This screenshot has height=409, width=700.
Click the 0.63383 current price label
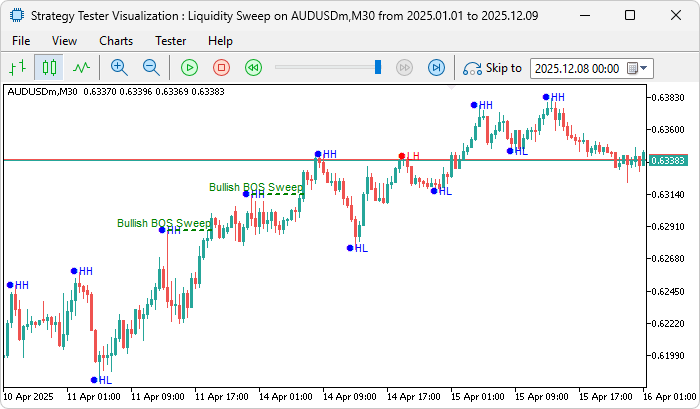(x=667, y=160)
